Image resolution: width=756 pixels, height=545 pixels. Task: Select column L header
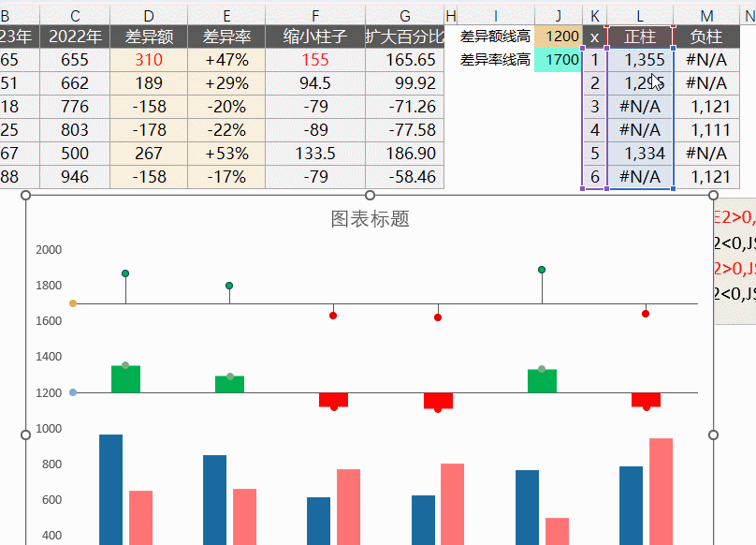pos(640,15)
